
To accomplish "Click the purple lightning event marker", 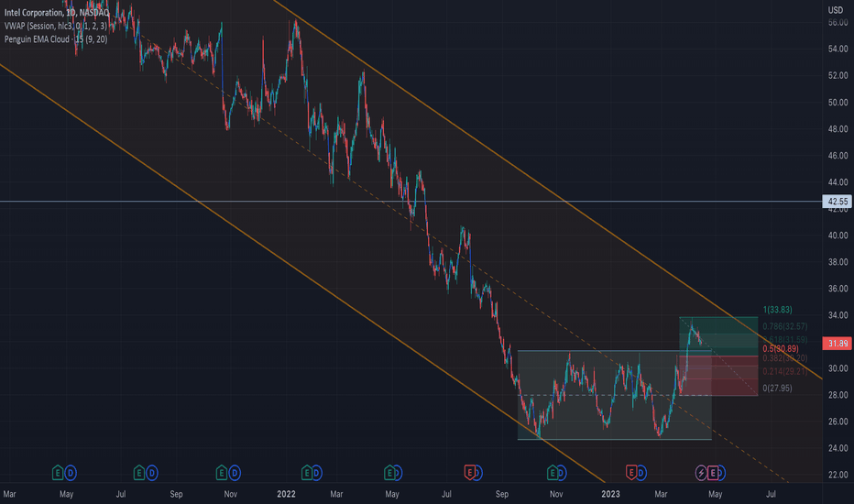I will (701, 473).
